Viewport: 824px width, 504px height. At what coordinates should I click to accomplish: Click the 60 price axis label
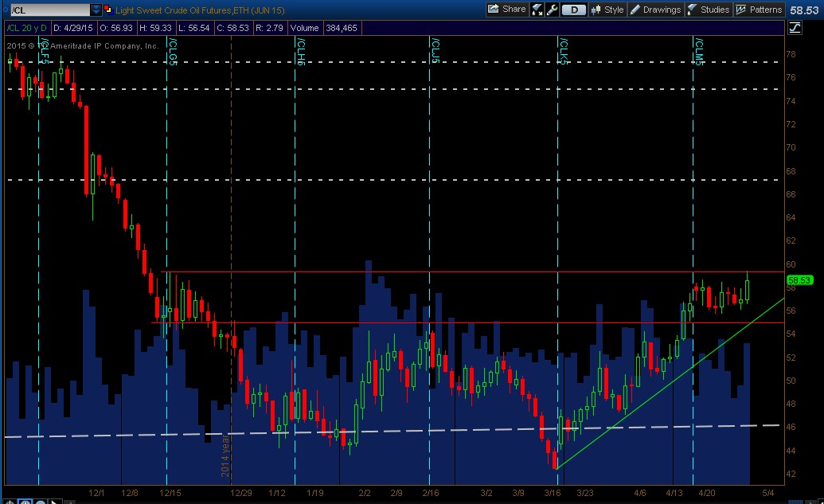(x=791, y=264)
